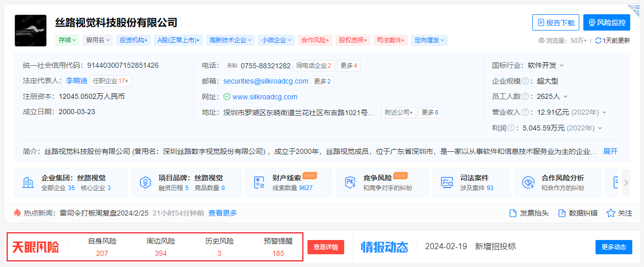Expand the 小微企业 dropdown tag
The height and width of the screenshot is (267, 644).
click(276, 40)
